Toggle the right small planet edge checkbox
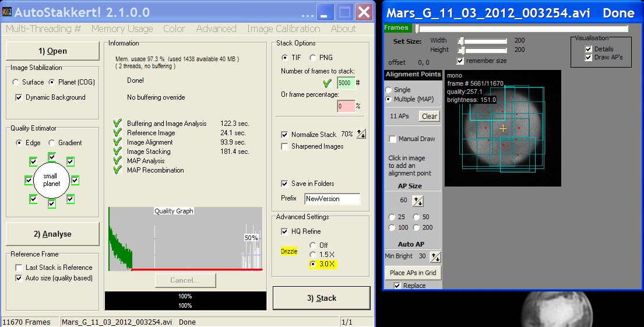Viewport: 644px width, 327px height. [x=75, y=180]
